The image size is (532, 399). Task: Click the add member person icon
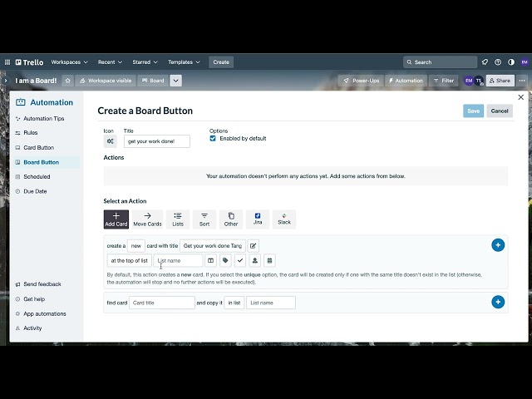[x=255, y=260]
